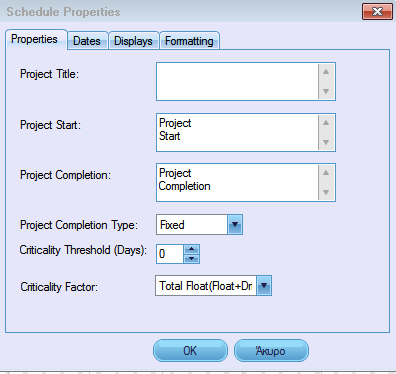Click the Fixed completion type combo box
396x374 pixels.
(199, 225)
